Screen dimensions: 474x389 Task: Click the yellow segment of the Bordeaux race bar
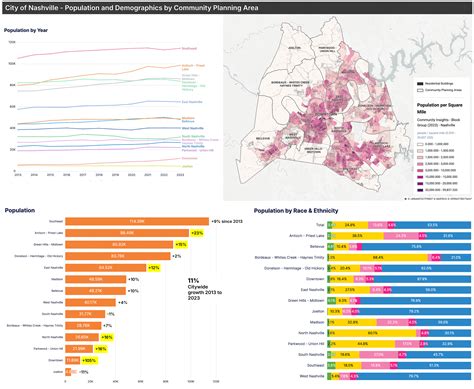(378, 257)
